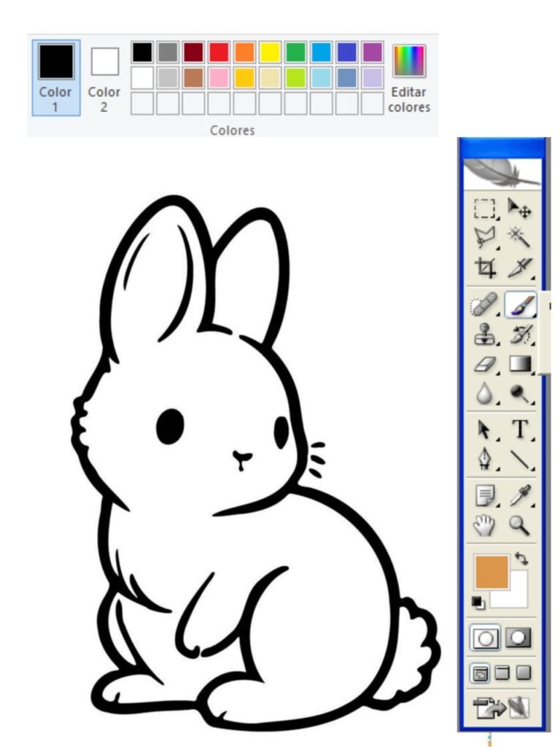Open the white background color picker
560x747 pixels.
pos(518,598)
